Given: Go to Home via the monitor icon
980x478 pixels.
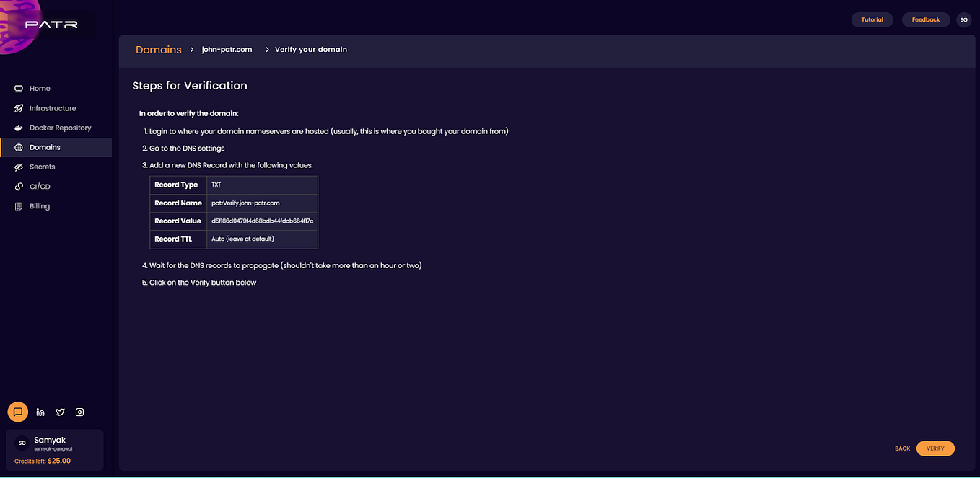Looking at the screenshot, I should tap(18, 88).
